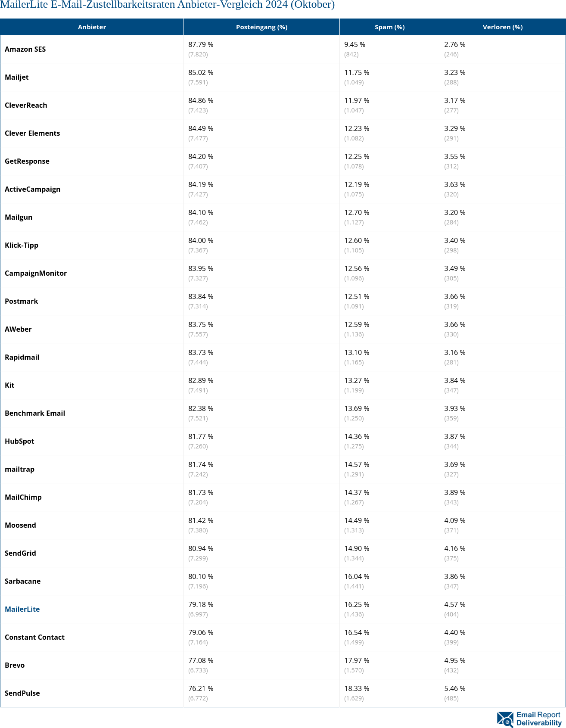This screenshot has height=728, width=566.
Task: Click the page title heading link
Action: [168, 5]
